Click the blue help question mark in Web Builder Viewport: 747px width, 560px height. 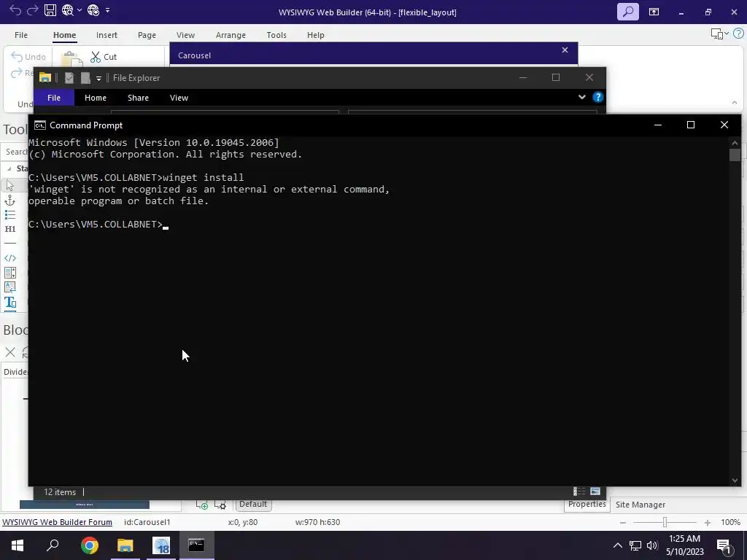click(738, 34)
